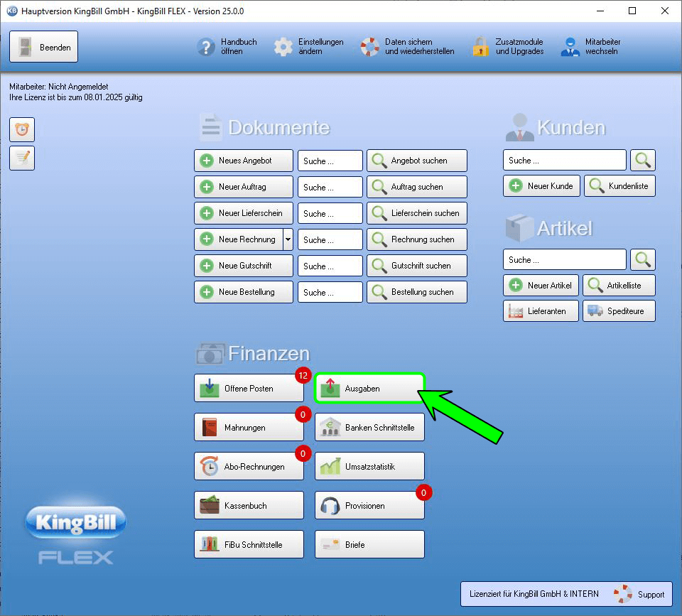This screenshot has height=616, width=682.
Task: Click Rechnung suchen
Action: pos(417,239)
